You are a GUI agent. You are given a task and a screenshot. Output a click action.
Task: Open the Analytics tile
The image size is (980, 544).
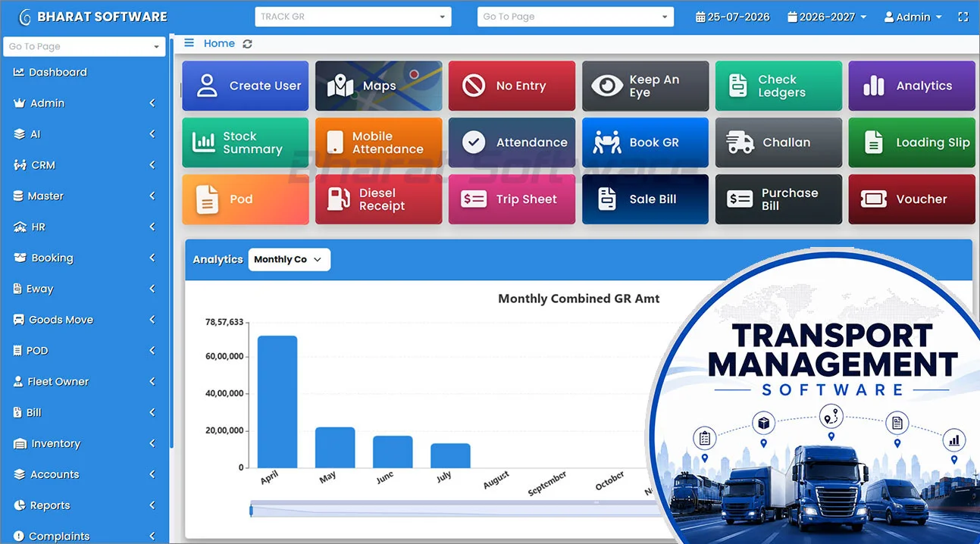point(912,86)
